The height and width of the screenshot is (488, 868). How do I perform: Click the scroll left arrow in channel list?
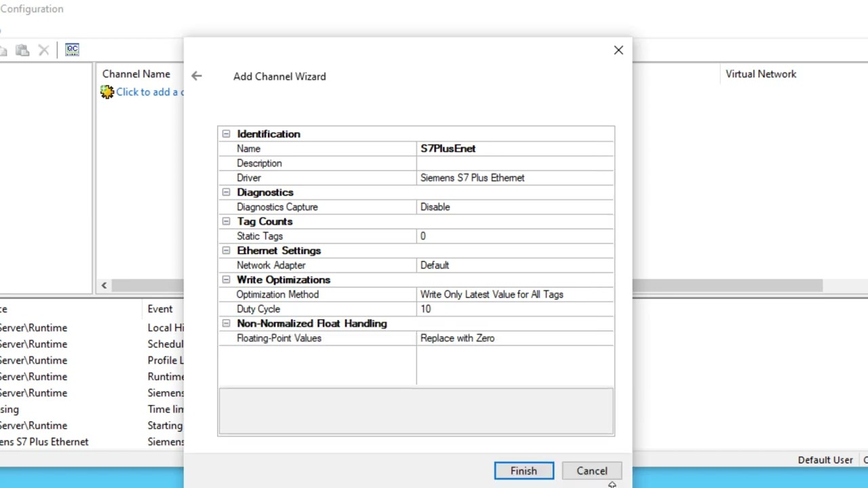pos(104,286)
